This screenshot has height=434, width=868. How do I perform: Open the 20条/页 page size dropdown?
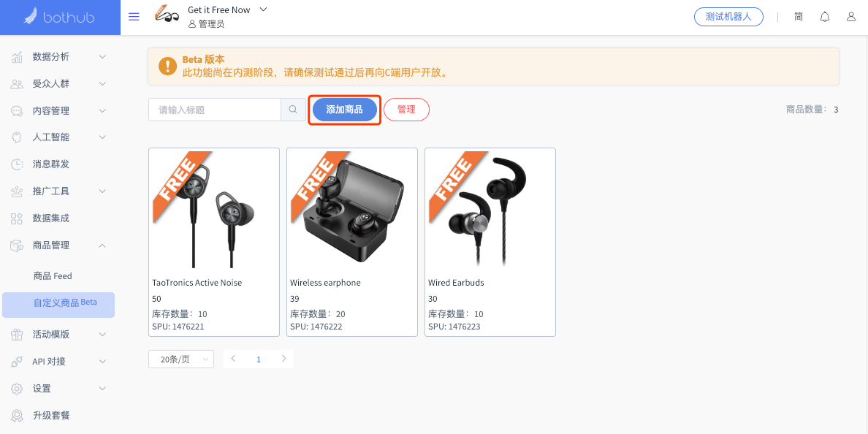(181, 359)
